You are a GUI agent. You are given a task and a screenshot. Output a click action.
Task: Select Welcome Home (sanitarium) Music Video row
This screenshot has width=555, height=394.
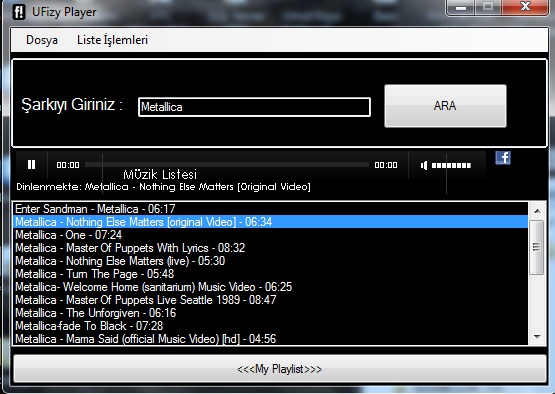270,287
